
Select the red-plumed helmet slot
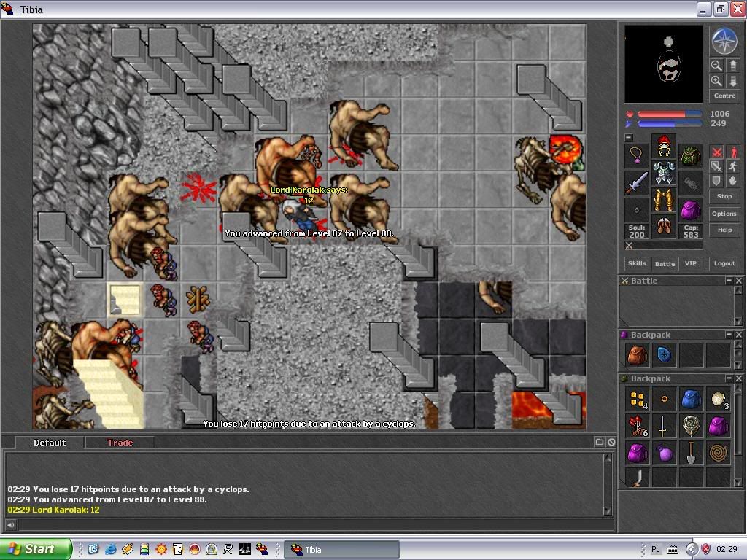tap(664, 146)
